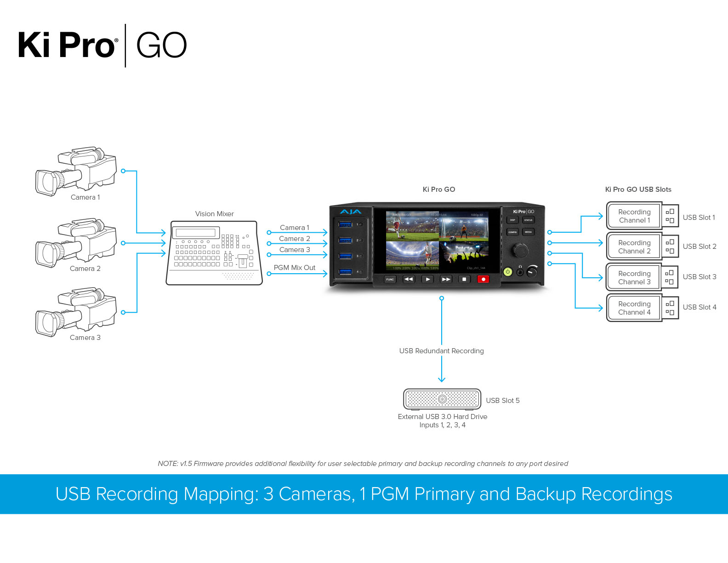Image resolution: width=728 pixels, height=563 pixels.
Task: Click the 'USB Redundant Recording' label
Action: coord(442,351)
